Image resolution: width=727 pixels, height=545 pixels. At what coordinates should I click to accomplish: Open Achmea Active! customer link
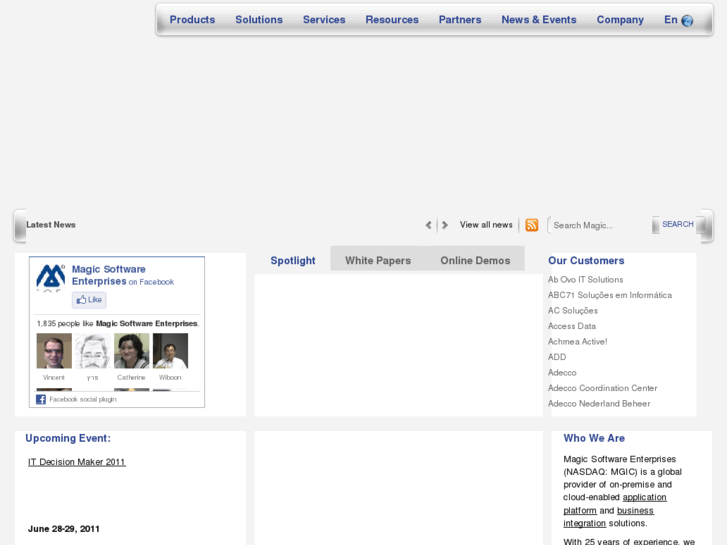[x=577, y=341]
